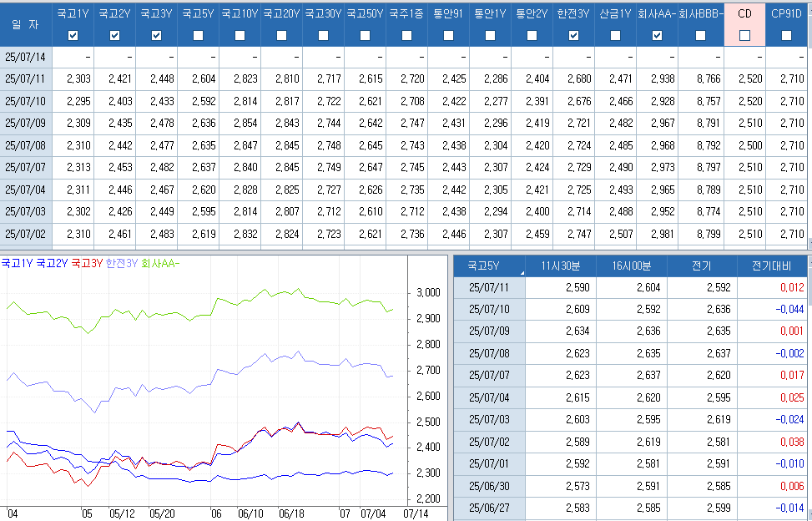The width and height of the screenshot is (812, 521).
Task: Check the 국고10Y checkbox
Action: [x=240, y=35]
